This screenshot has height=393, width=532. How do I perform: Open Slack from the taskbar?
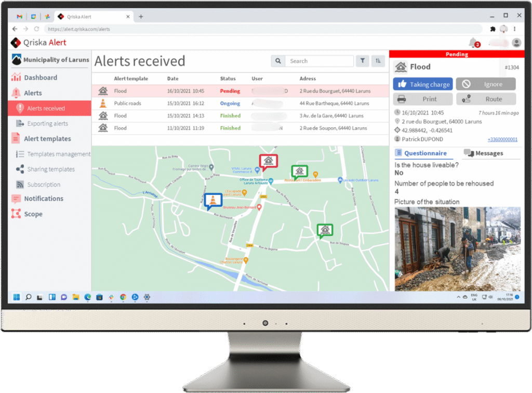coord(111,297)
